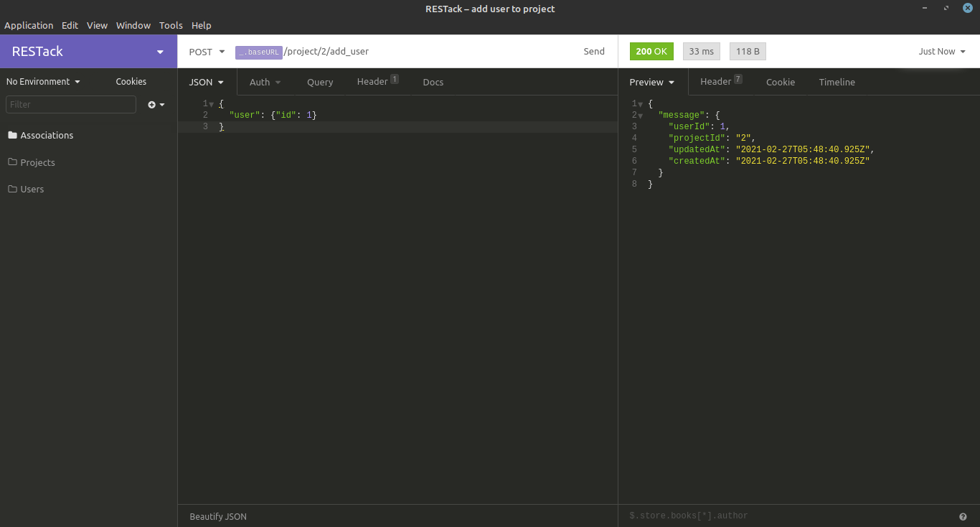This screenshot has width=980, height=527.
Task: Switch to the Auth tab
Action: pos(265,82)
